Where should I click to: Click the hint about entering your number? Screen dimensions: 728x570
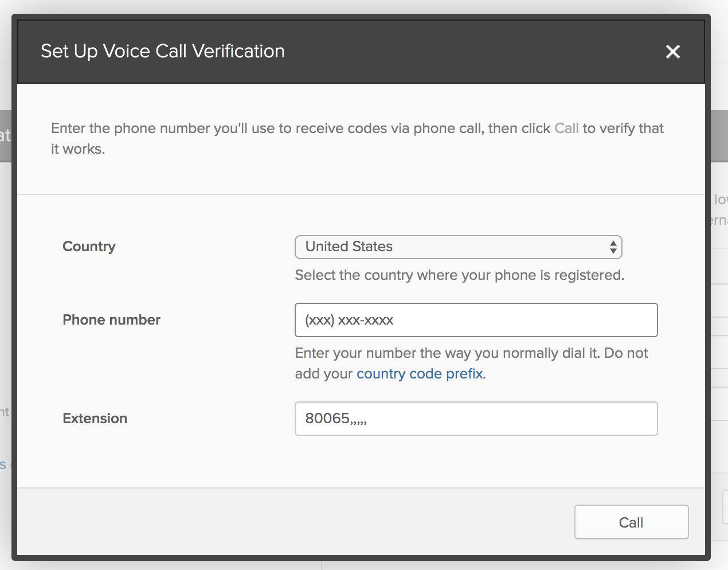coord(471,353)
